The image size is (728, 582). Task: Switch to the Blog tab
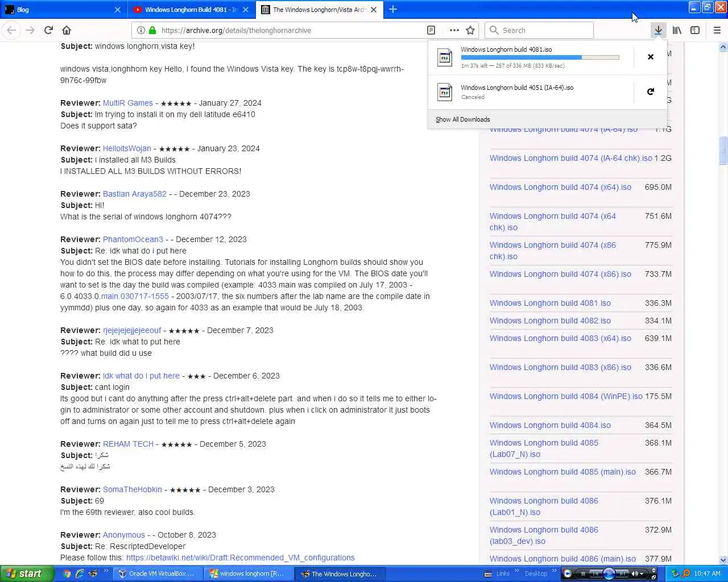(63, 10)
